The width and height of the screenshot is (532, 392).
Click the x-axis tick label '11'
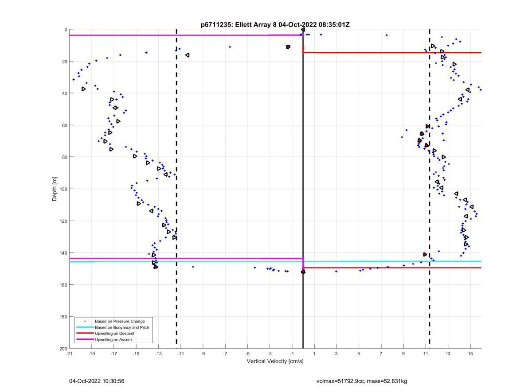click(x=426, y=353)
